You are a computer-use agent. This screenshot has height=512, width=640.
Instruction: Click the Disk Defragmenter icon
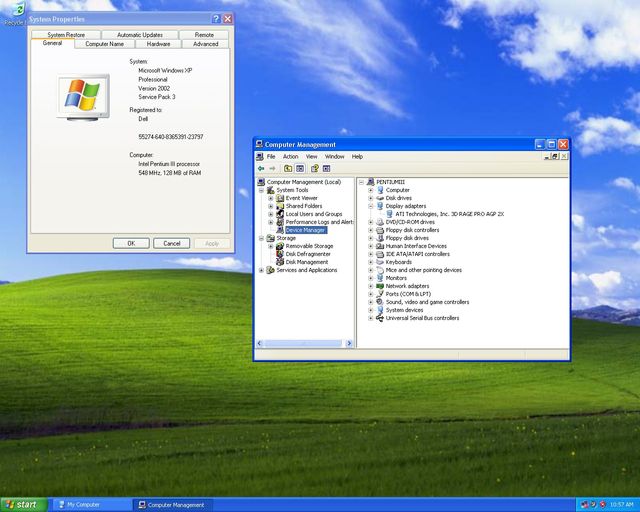280,254
